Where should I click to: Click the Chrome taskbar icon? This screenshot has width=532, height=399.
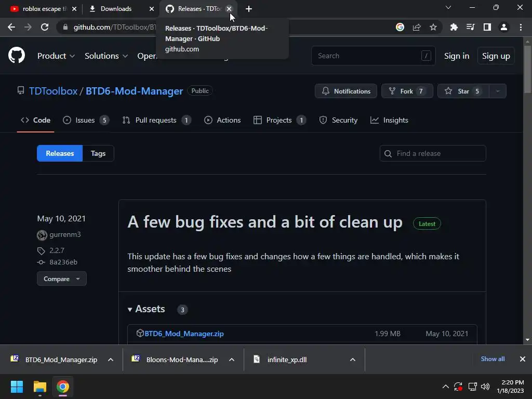pos(63,387)
